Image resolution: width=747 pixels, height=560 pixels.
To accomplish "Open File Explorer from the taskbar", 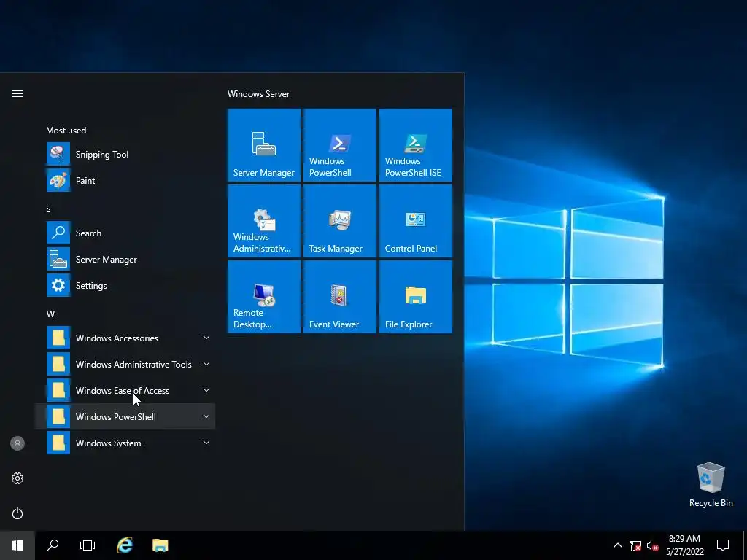I will tap(160, 545).
